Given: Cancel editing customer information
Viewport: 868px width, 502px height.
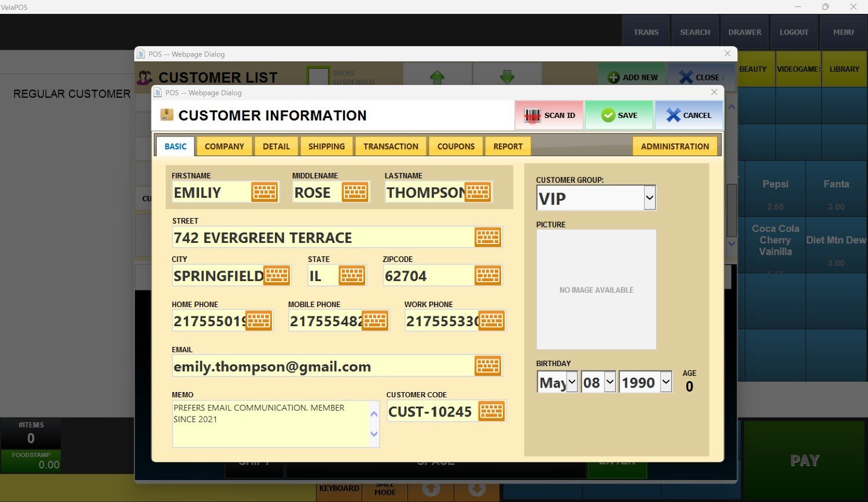Looking at the screenshot, I should [x=689, y=115].
